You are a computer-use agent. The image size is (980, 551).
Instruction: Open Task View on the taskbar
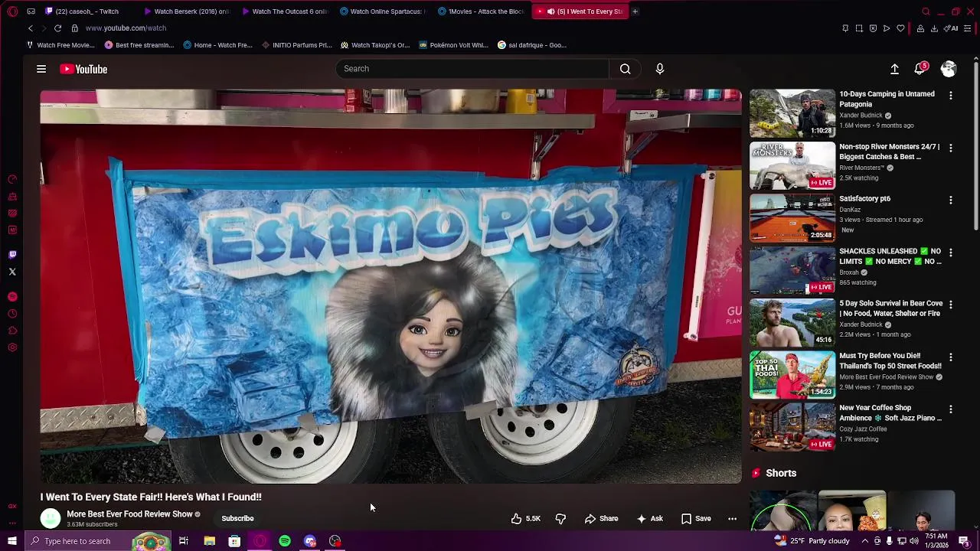coord(184,541)
